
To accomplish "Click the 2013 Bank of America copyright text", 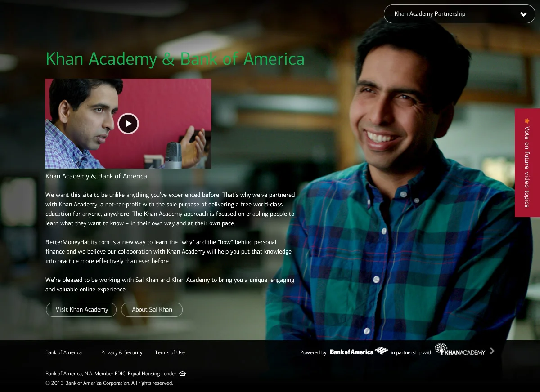I will point(109,383).
